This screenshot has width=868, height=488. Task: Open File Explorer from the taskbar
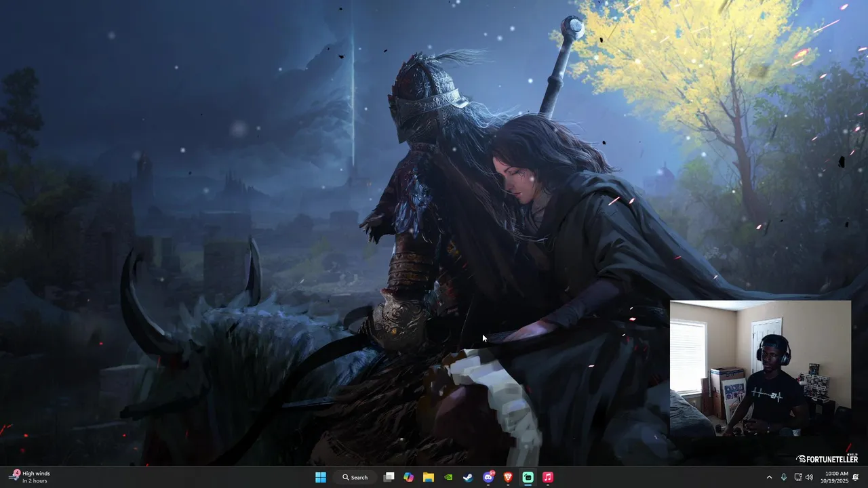429,477
